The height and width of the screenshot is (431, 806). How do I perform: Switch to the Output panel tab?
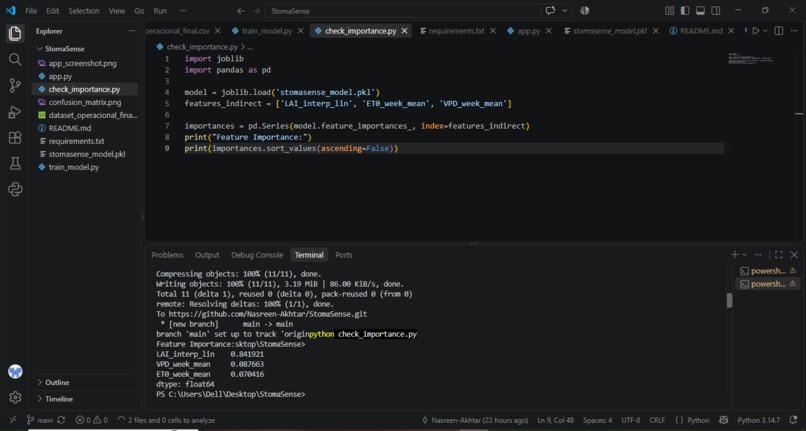(x=207, y=255)
